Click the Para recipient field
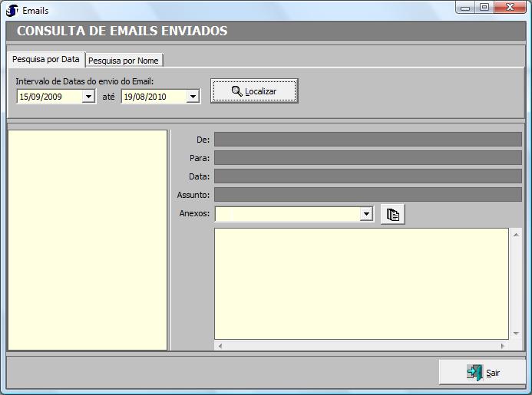The width and height of the screenshot is (532, 395). pyautogui.click(x=367, y=158)
